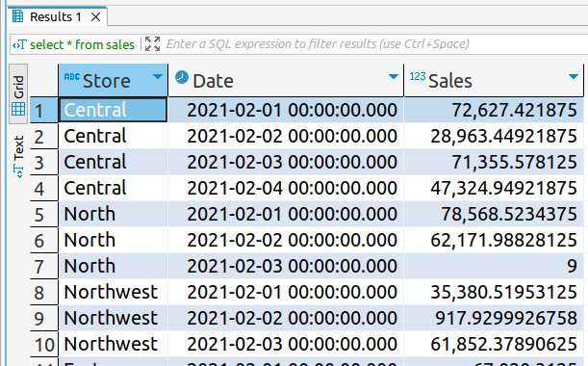Click the expand filter panel icon
This screenshot has width=588, height=366.
[152, 44]
